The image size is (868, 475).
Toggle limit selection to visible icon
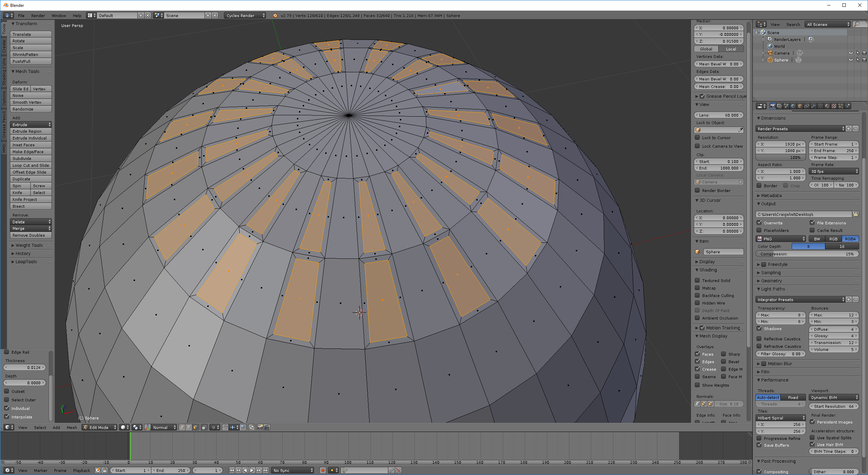(x=204, y=427)
